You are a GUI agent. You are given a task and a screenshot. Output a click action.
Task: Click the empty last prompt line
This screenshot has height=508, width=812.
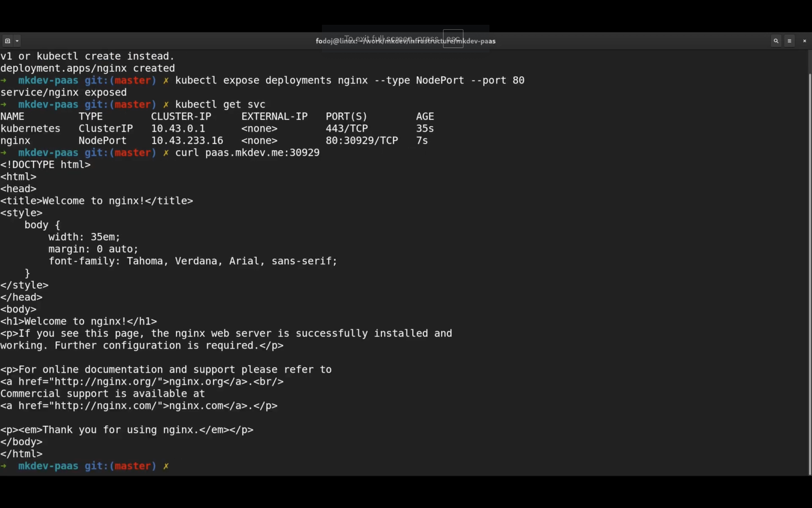pos(85,466)
